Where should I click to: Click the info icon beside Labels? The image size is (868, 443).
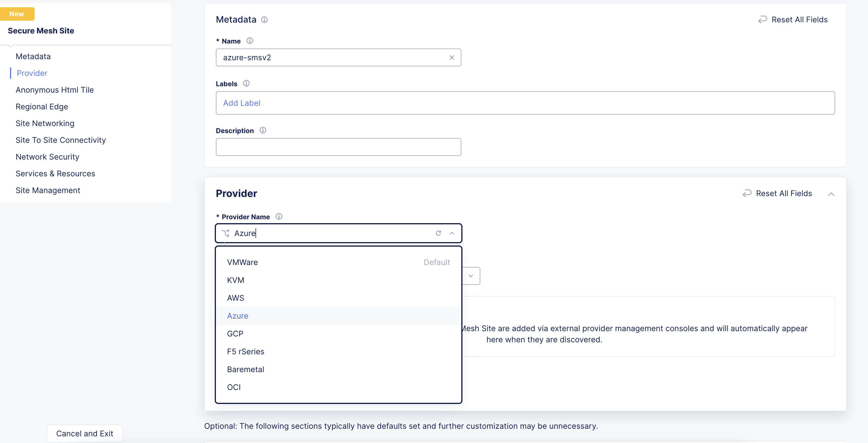click(246, 83)
